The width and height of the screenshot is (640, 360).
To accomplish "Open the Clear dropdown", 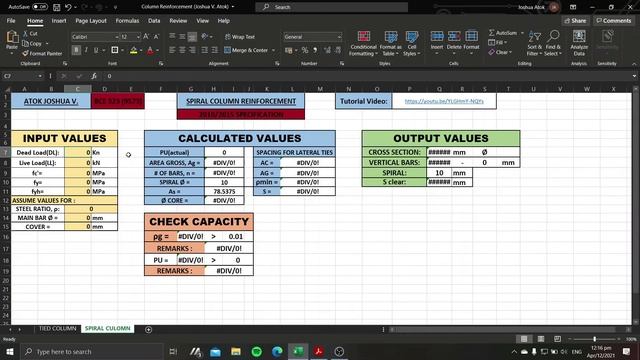I will point(500,52).
